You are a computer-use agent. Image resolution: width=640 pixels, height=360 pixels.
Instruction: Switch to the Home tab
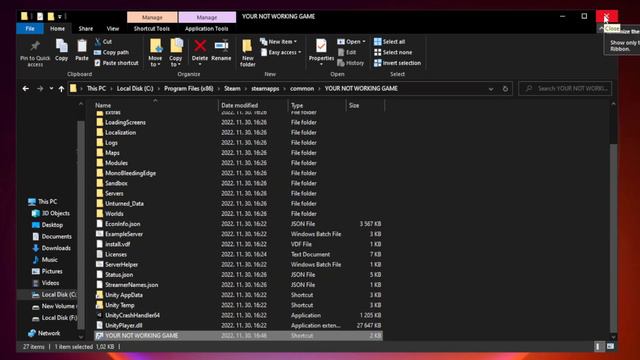click(x=57, y=29)
